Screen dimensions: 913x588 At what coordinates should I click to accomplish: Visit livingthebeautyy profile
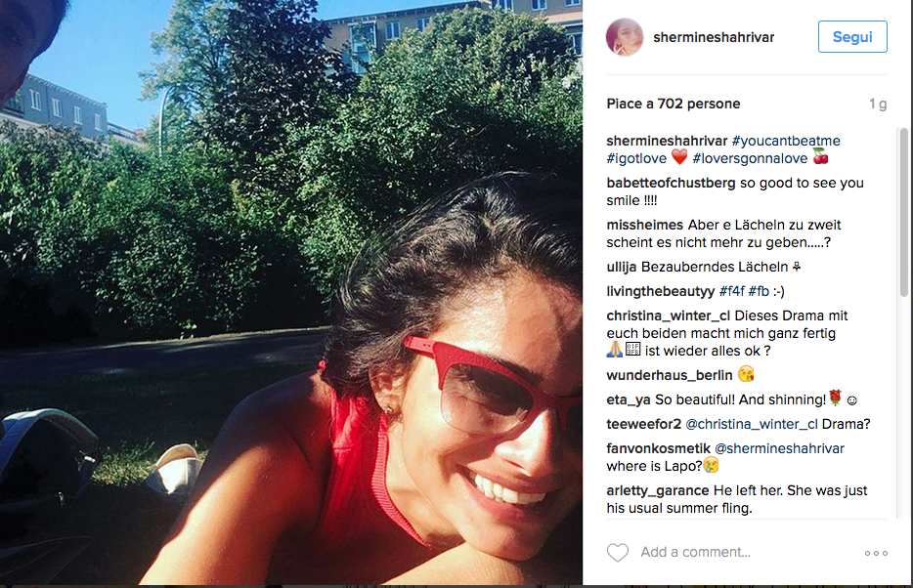660,291
